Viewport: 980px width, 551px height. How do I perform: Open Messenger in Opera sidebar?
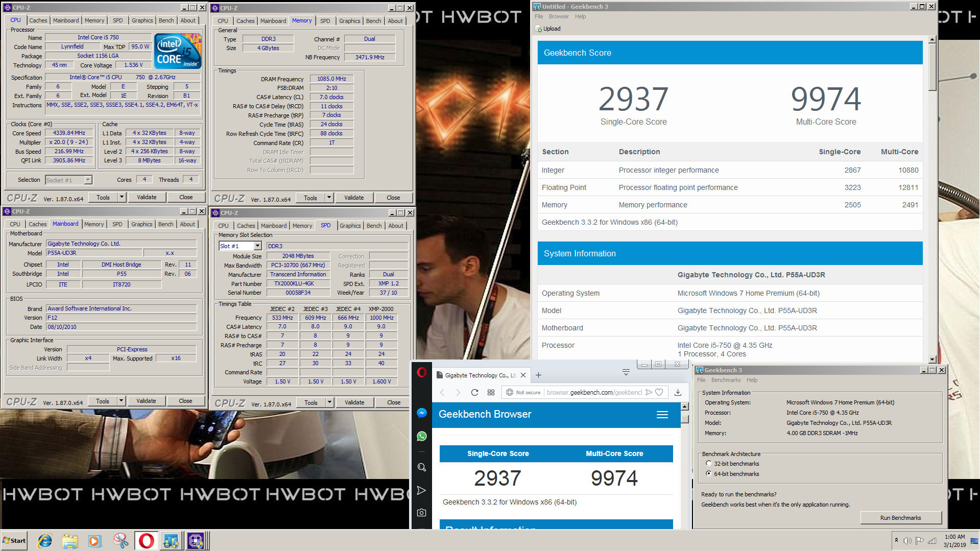[x=421, y=413]
